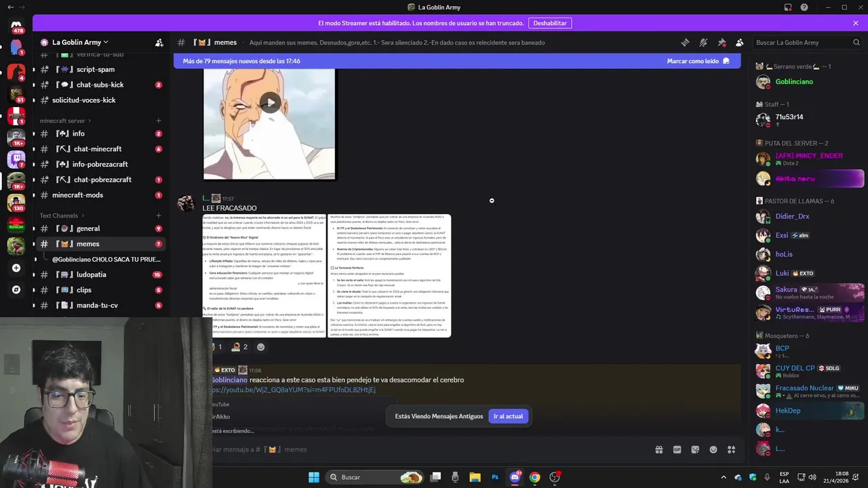Open the right article screenshot attachment
The image size is (868, 488).
tap(390, 276)
